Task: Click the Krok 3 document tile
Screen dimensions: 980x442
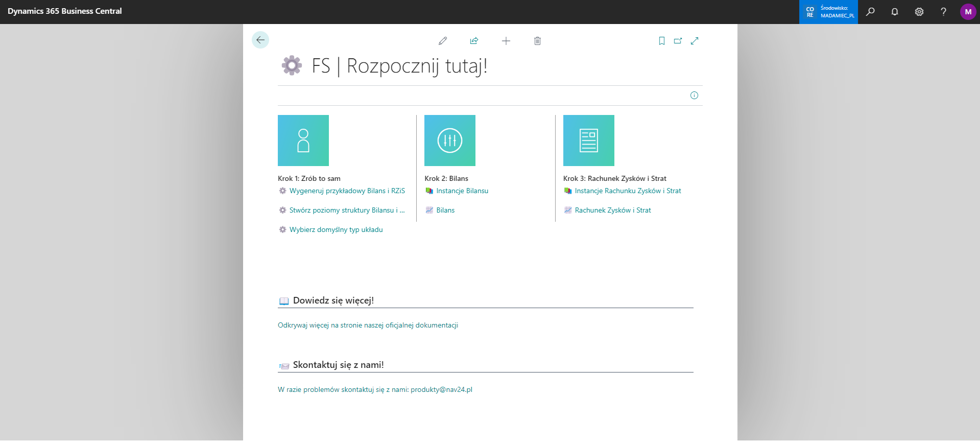Action: pyautogui.click(x=589, y=141)
